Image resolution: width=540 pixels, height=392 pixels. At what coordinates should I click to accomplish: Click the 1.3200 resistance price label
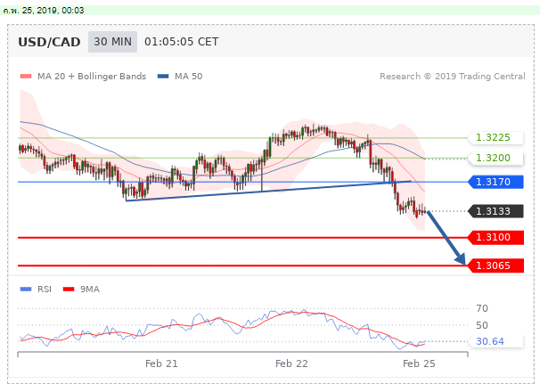495,158
